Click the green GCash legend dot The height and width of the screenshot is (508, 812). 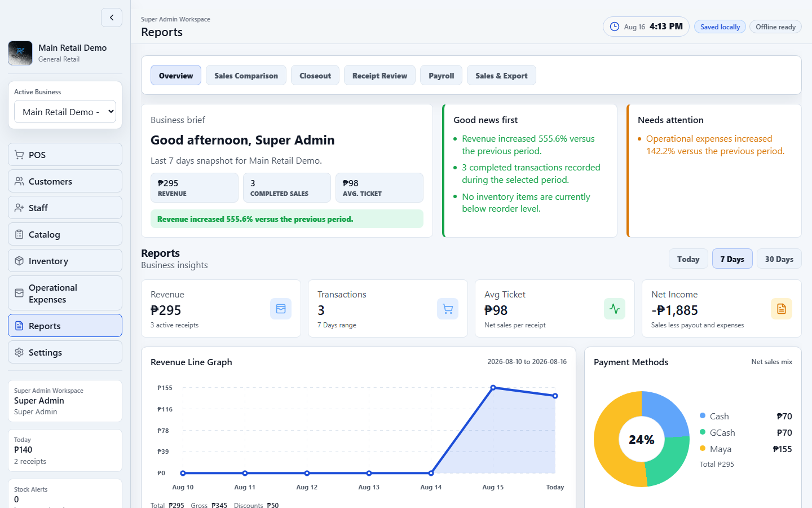point(703,432)
